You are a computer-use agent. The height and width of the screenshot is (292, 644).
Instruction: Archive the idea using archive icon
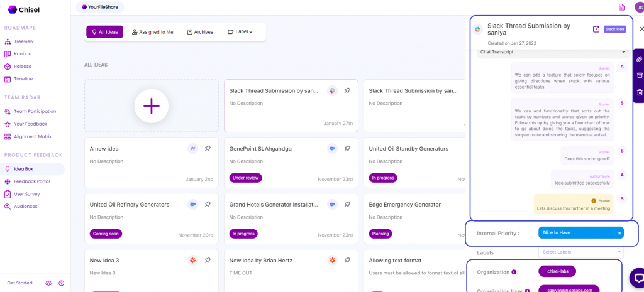(640, 75)
